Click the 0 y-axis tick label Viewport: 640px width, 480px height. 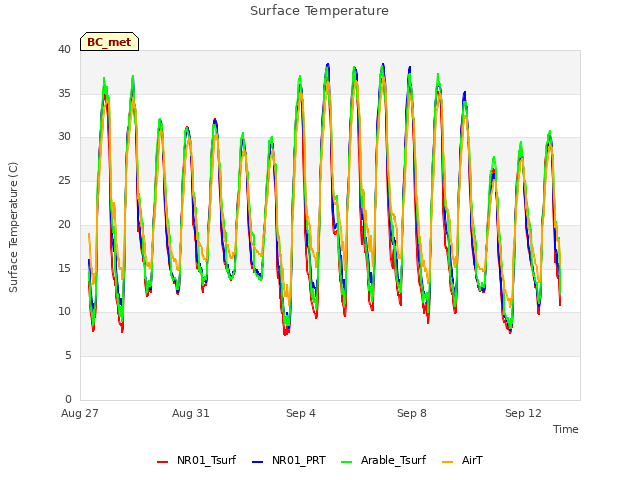68,399
